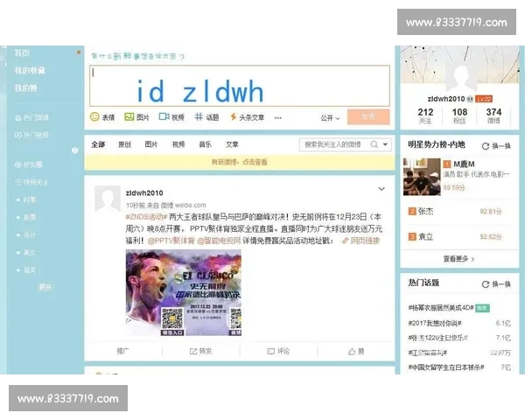Viewport: 525px width, 420px height.
Task: Expand the sidebar groups via 展开
Action: tap(45, 287)
